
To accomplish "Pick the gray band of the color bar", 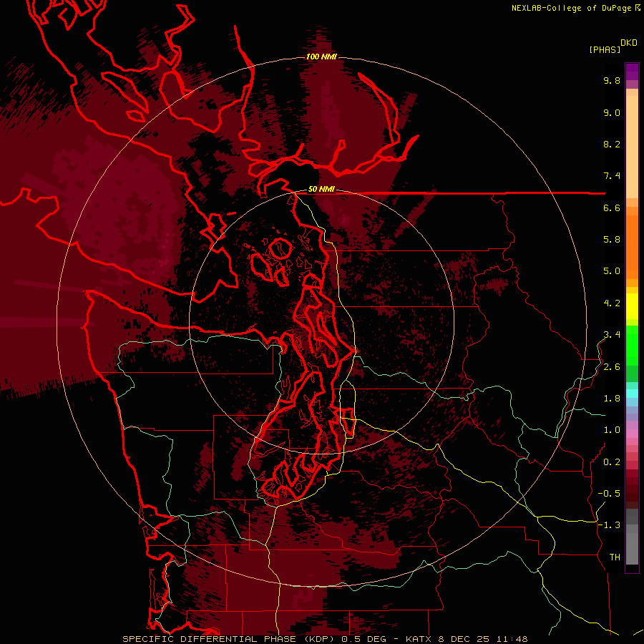I will pyautogui.click(x=632, y=537).
